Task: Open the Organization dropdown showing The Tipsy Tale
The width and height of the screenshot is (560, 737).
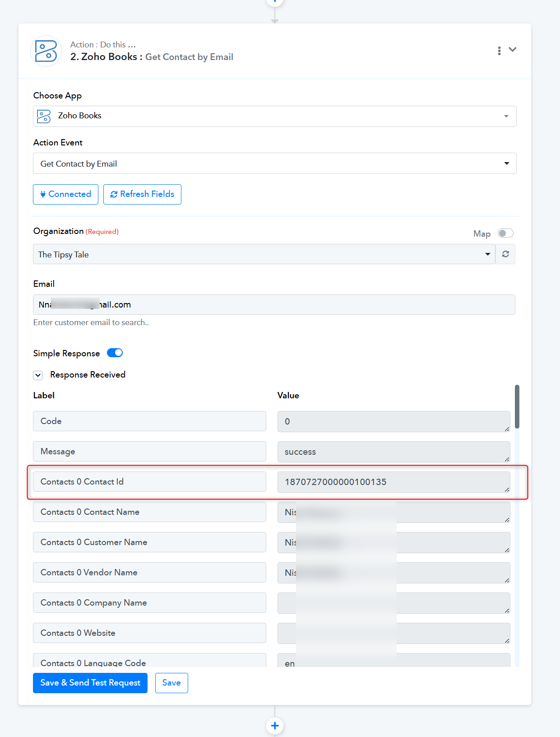Action: click(264, 254)
